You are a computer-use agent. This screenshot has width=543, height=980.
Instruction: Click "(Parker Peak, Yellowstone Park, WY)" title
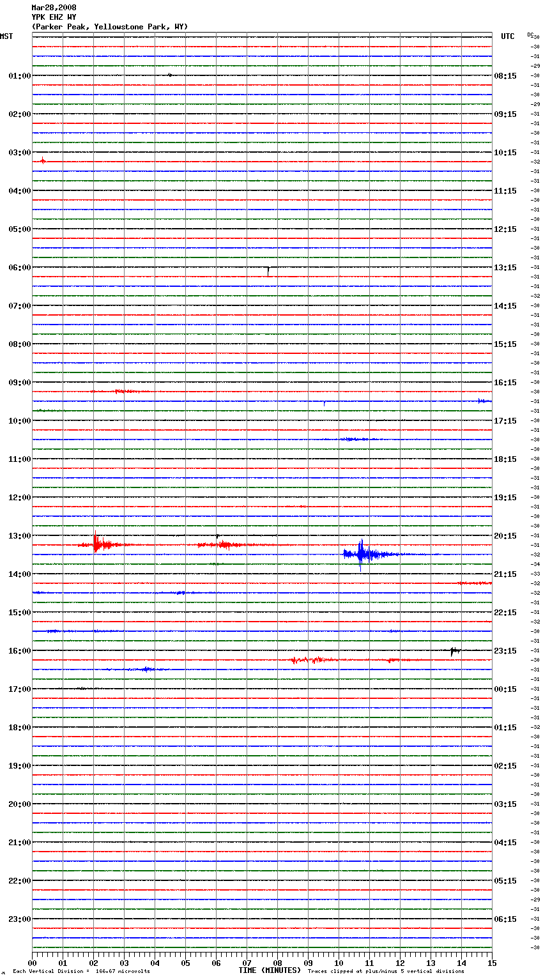110,27
